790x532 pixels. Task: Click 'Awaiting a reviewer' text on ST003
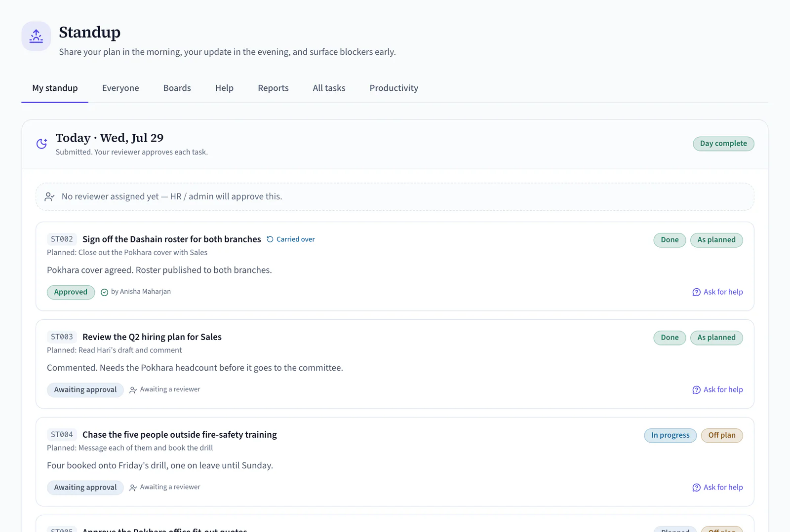pyautogui.click(x=170, y=389)
